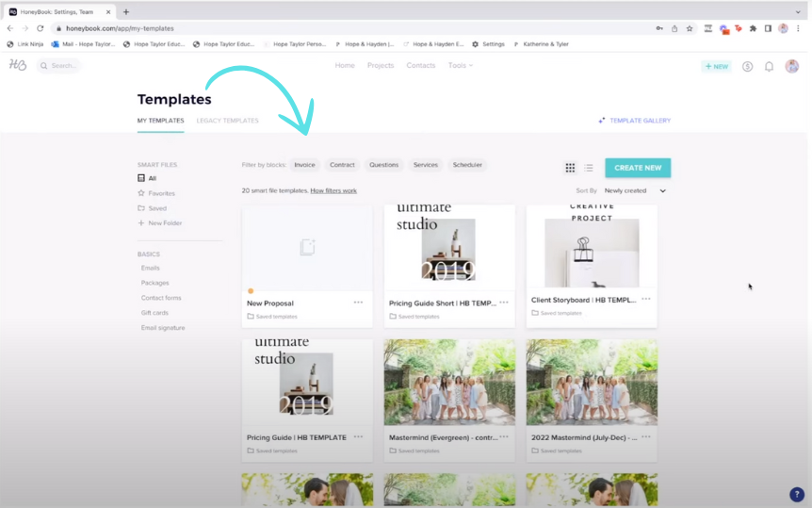Open Settings bookmark in bookmarks bar
This screenshot has width=812, height=508.
pos(488,44)
